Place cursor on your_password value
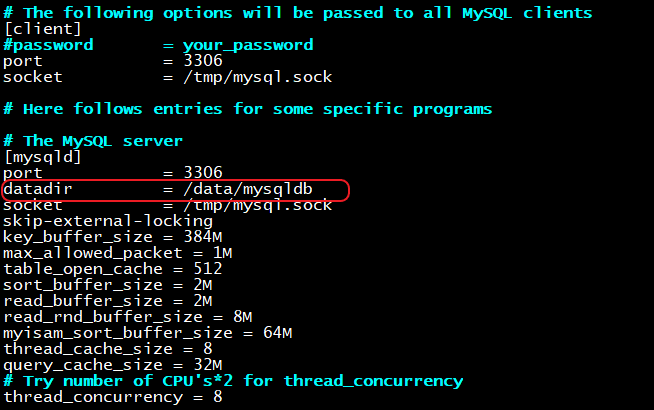 [248, 45]
